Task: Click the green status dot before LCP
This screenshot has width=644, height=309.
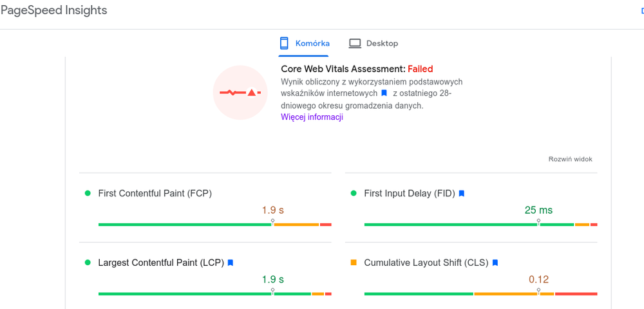Action: pyautogui.click(x=88, y=263)
